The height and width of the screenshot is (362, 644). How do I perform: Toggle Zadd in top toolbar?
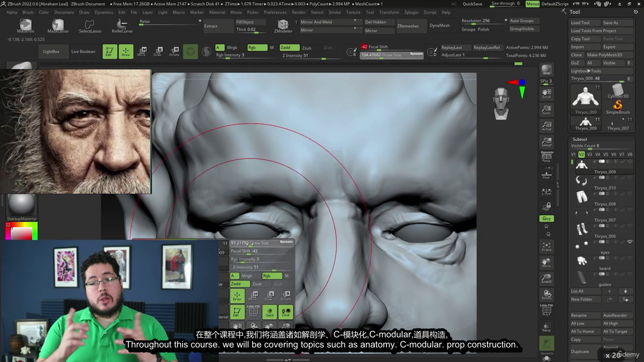coord(289,48)
